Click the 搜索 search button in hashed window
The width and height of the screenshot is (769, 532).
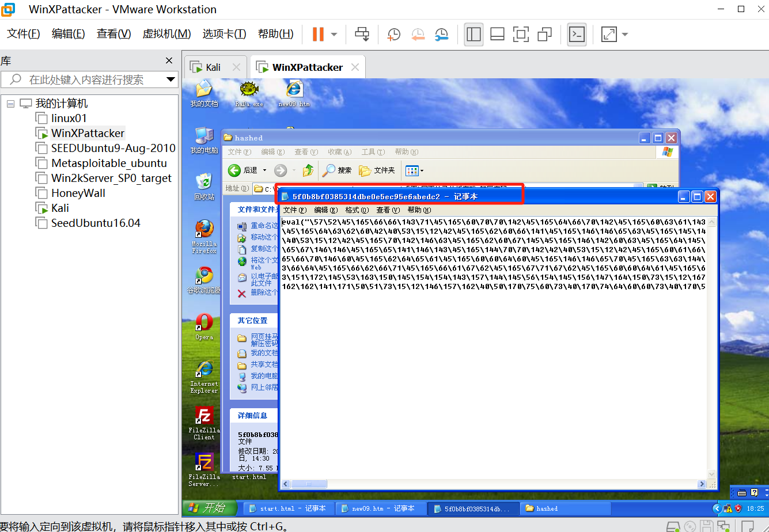[337, 170]
